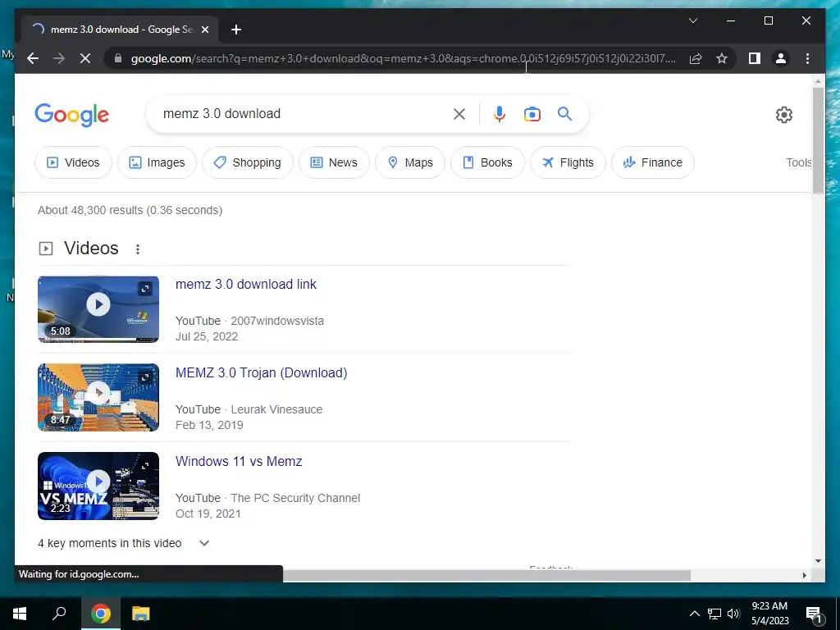Filter results by Flights
The height and width of the screenshot is (630, 840).
click(568, 162)
